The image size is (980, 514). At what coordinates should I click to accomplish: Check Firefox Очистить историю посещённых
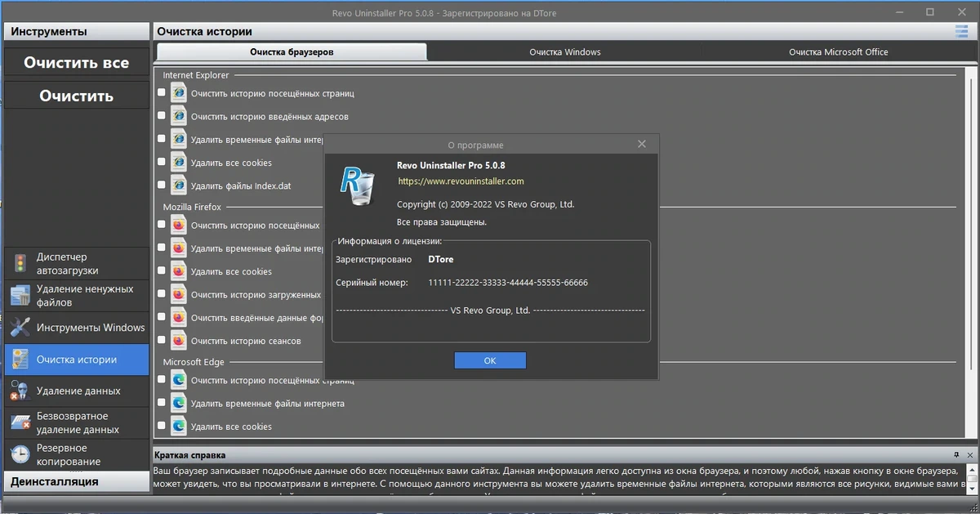point(162,224)
